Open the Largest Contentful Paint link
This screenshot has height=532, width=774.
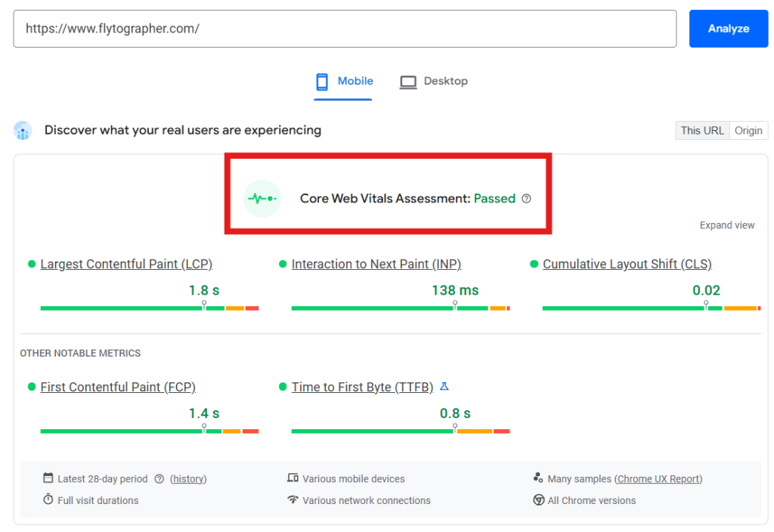tap(125, 264)
